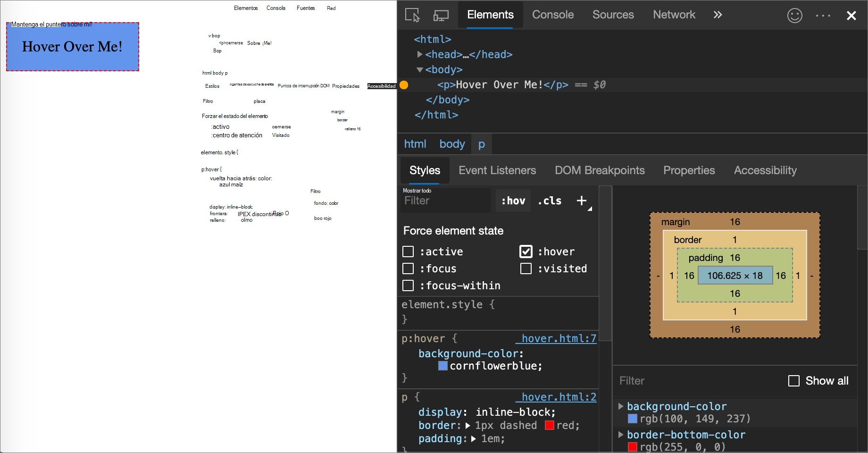The image size is (868, 453).
Task: Expand the border-bottom-color computed property
Action: [621, 435]
